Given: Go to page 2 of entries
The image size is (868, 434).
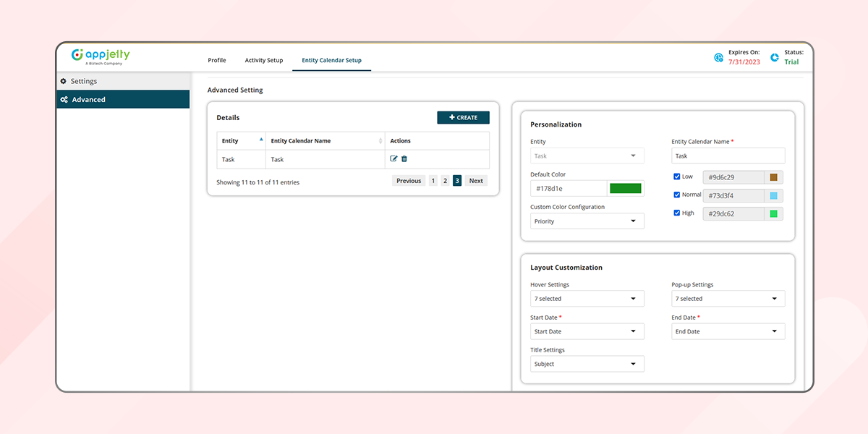Looking at the screenshot, I should (x=445, y=181).
